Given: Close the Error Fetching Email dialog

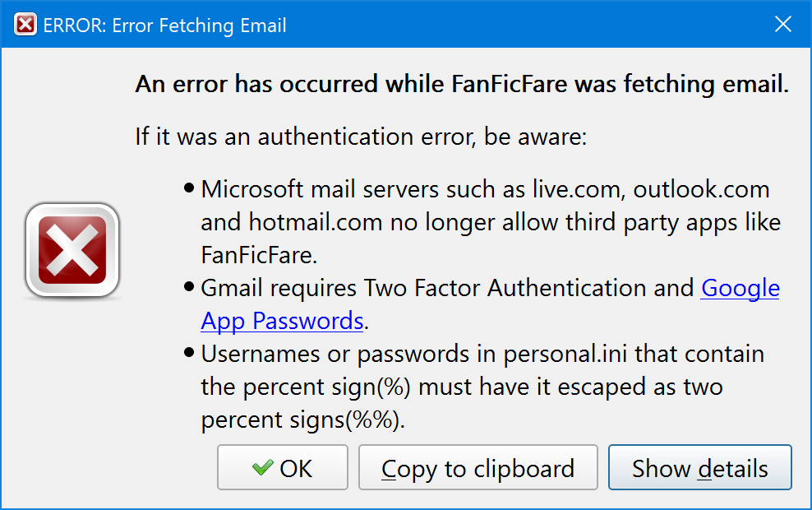Looking at the screenshot, I should (x=783, y=25).
